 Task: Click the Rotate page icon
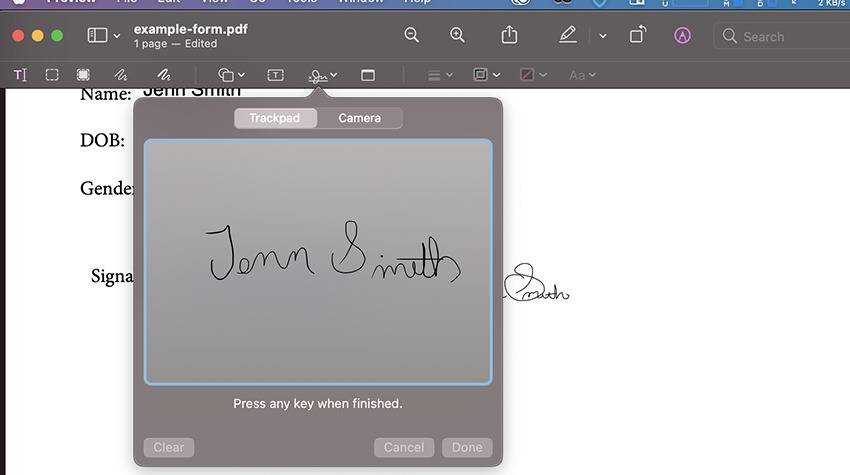point(637,35)
